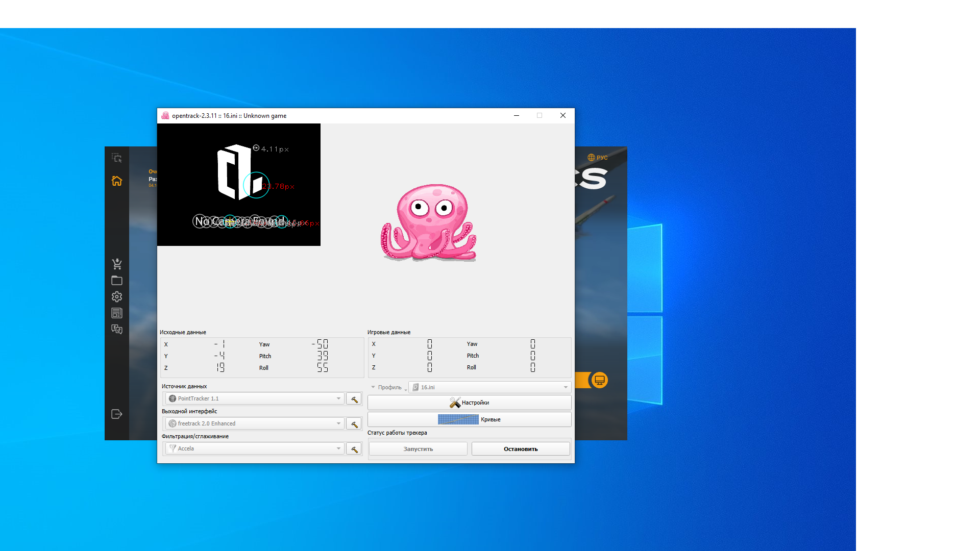Open Accela filter settings hammer button
Image resolution: width=980 pixels, height=551 pixels.
tap(354, 449)
